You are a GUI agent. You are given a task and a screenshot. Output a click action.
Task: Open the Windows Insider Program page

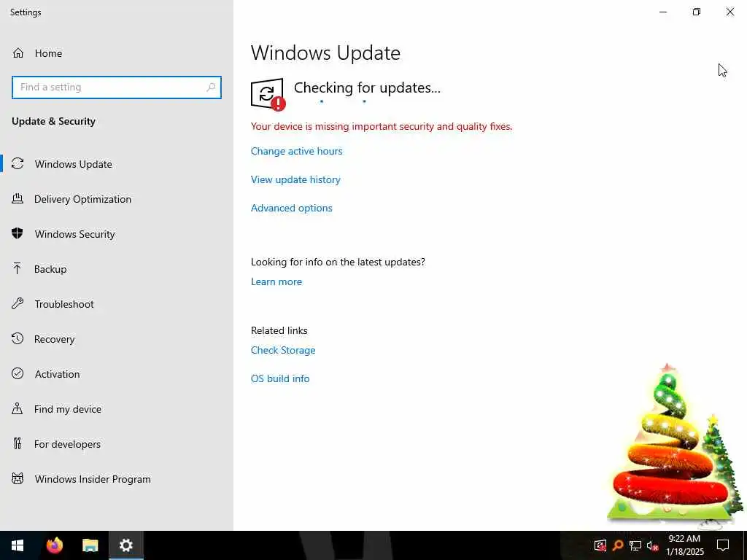pos(117,478)
